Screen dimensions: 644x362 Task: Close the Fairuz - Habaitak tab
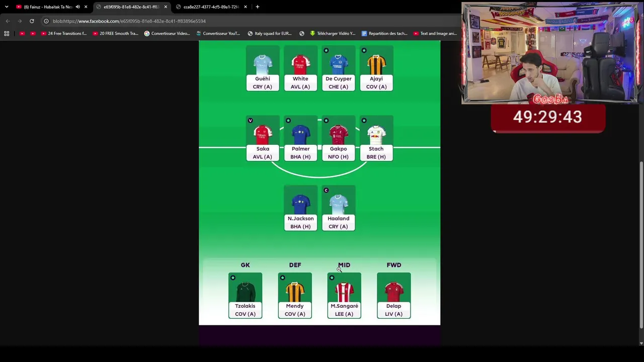[86, 7]
